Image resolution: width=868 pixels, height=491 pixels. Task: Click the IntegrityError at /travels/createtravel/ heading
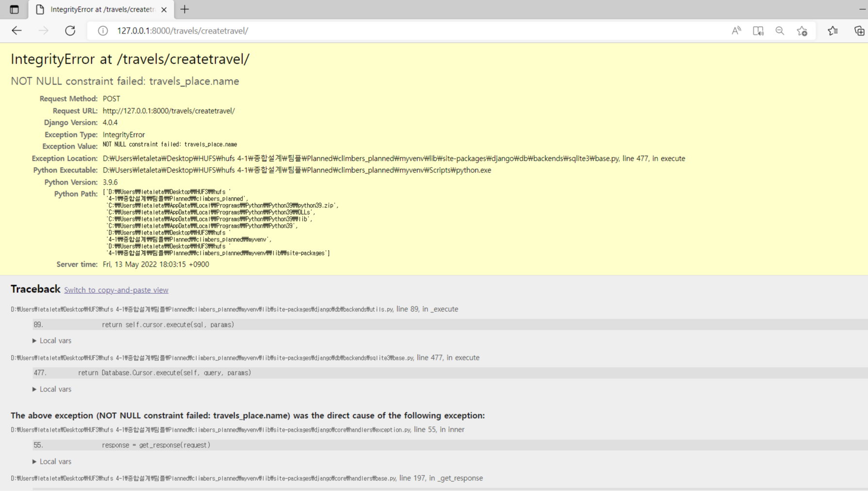[130, 59]
